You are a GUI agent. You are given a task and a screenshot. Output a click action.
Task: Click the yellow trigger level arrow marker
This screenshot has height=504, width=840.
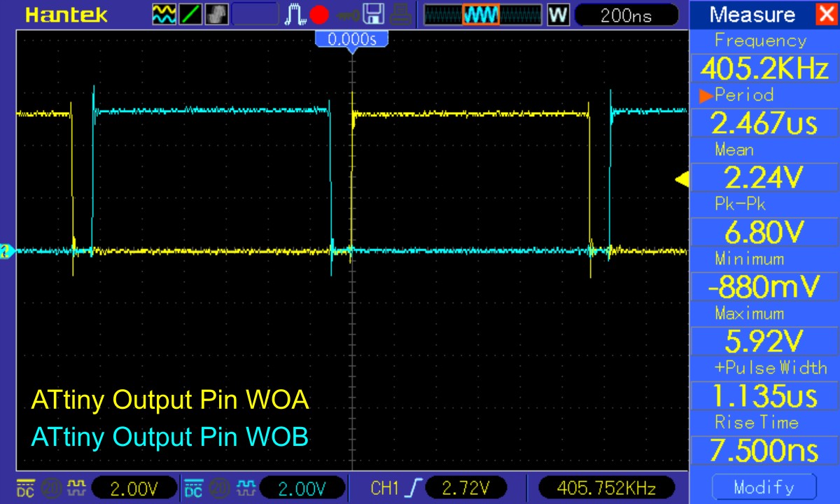[x=681, y=180]
